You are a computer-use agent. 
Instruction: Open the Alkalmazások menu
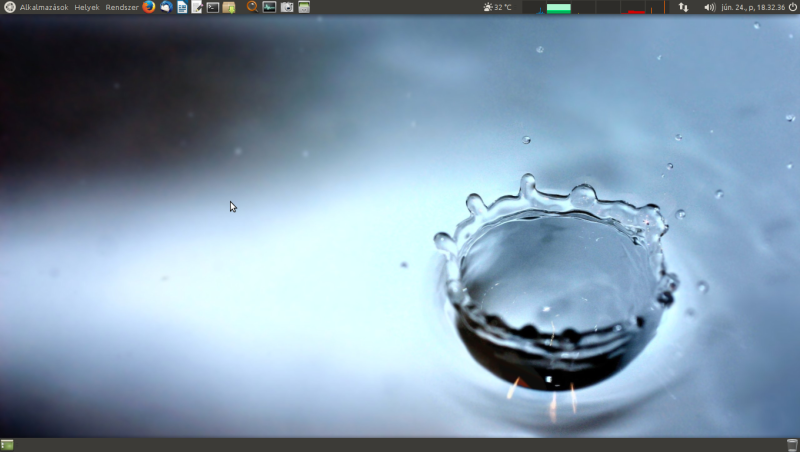click(44, 7)
